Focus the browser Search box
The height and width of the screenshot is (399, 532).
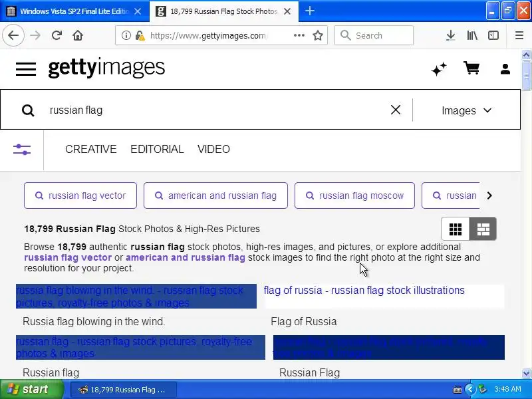tap(374, 35)
